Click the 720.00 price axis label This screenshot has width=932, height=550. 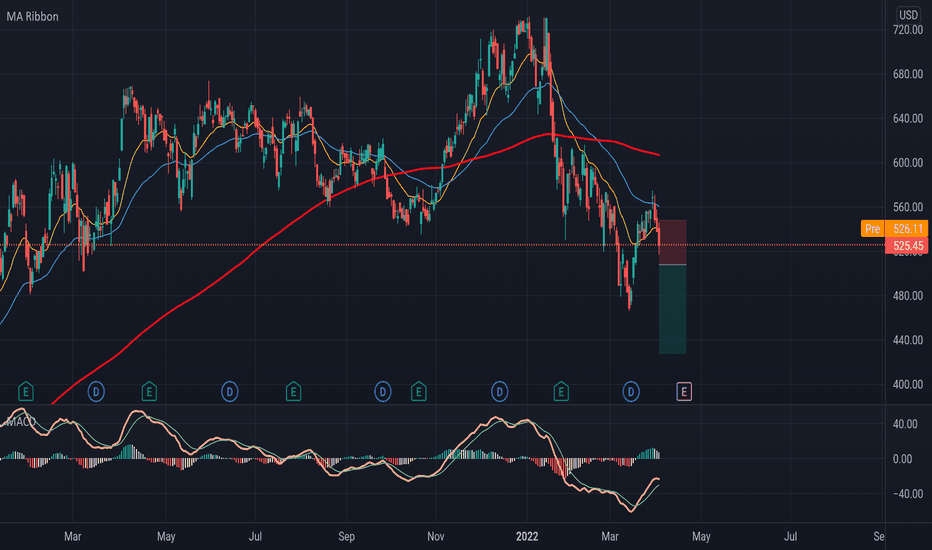908,30
